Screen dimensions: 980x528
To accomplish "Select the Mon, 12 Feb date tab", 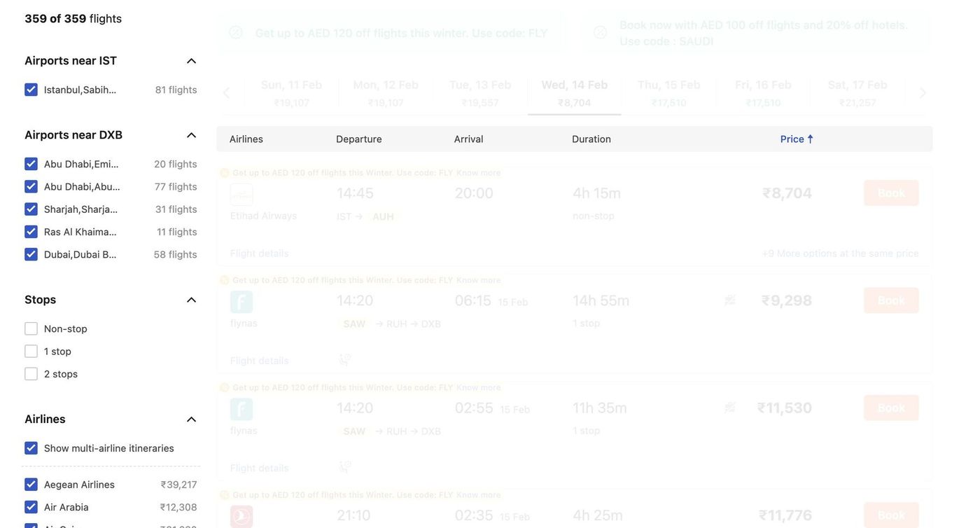I will pyautogui.click(x=386, y=92).
